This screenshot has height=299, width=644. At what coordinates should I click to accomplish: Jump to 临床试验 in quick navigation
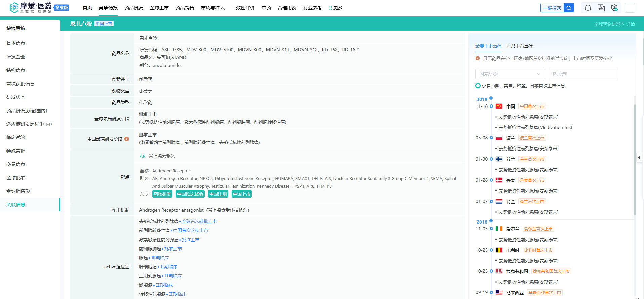[16, 137]
